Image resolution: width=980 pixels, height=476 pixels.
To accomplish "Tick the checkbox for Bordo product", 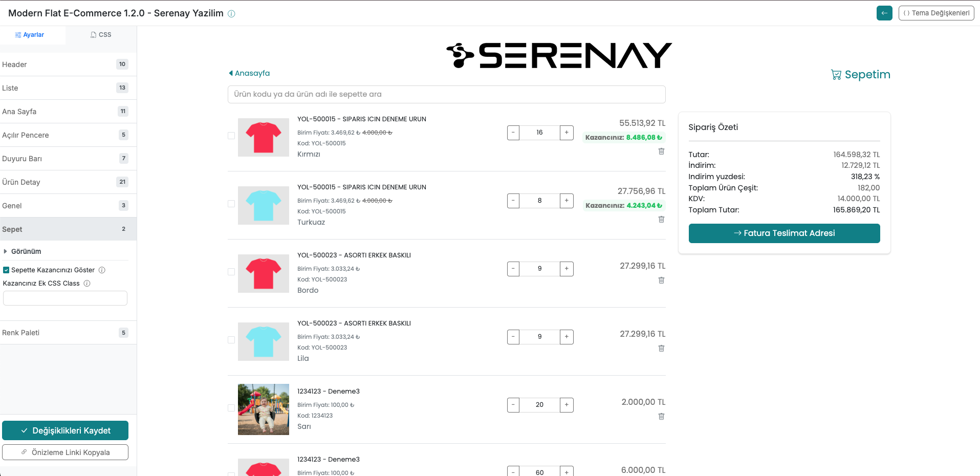I will (x=231, y=272).
